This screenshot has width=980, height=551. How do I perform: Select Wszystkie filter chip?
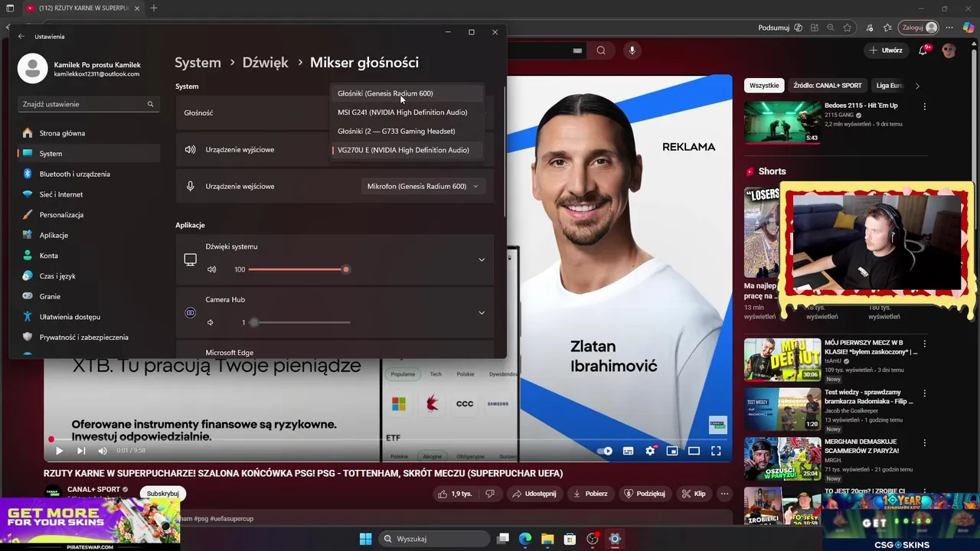(x=764, y=86)
